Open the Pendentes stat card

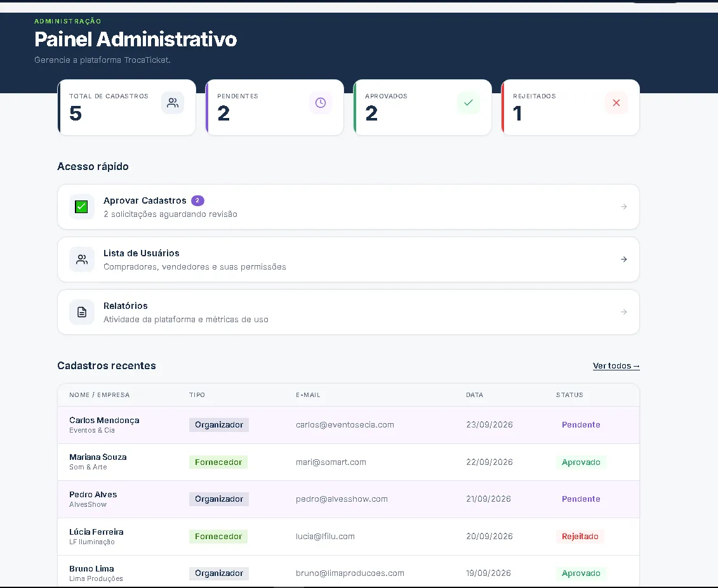click(275, 108)
